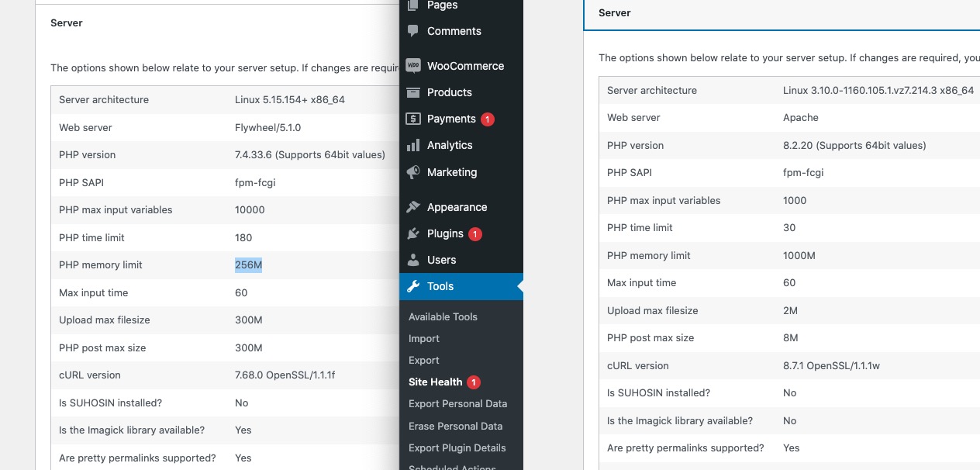Click the WooCommerce logo icon
The width and height of the screenshot is (980, 470).
point(413,66)
